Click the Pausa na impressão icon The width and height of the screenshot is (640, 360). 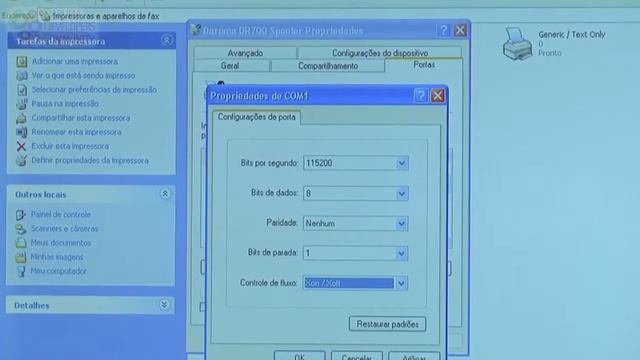(22, 104)
